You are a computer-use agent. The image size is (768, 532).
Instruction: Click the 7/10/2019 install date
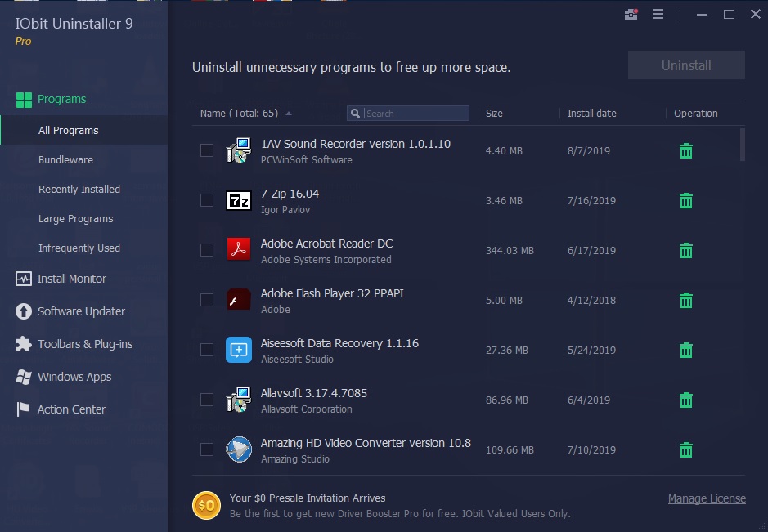pos(591,450)
